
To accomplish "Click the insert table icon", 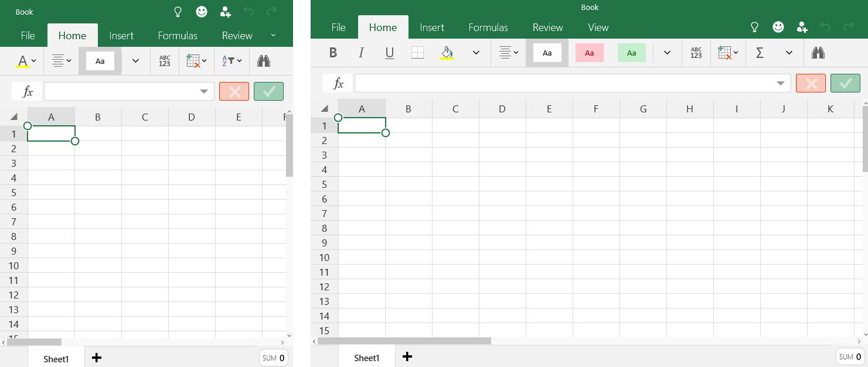I will tap(725, 53).
